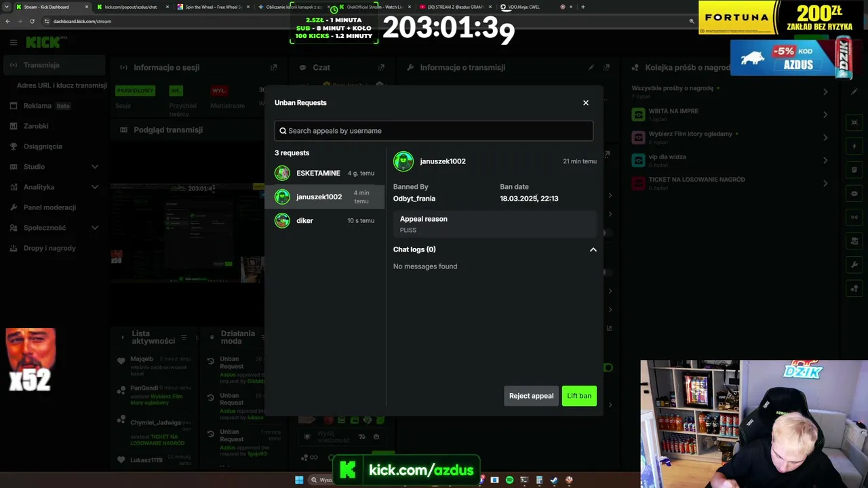
Task: Open the Kick hamburger menu
Action: click(x=13, y=43)
